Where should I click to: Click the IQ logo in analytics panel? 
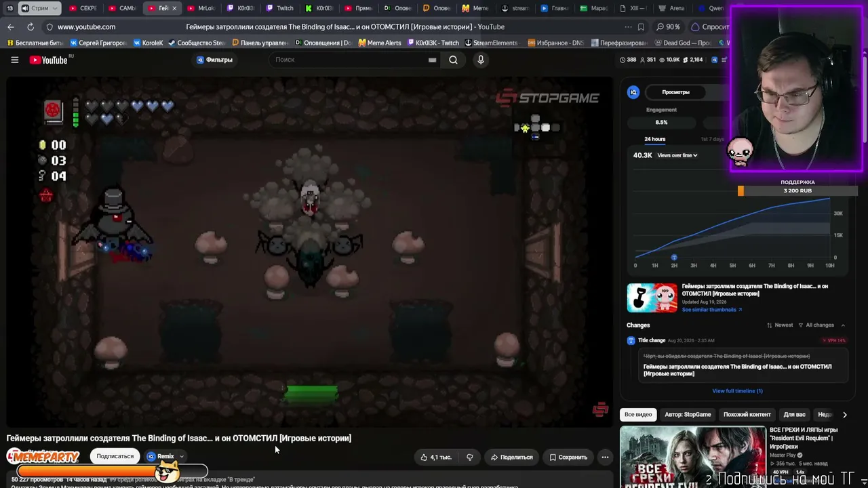pyautogui.click(x=633, y=92)
